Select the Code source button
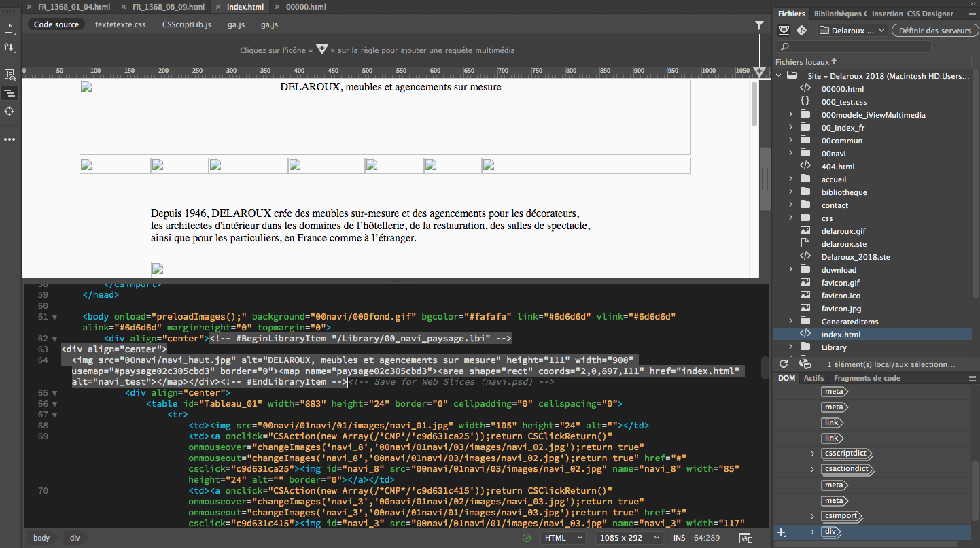 click(56, 24)
